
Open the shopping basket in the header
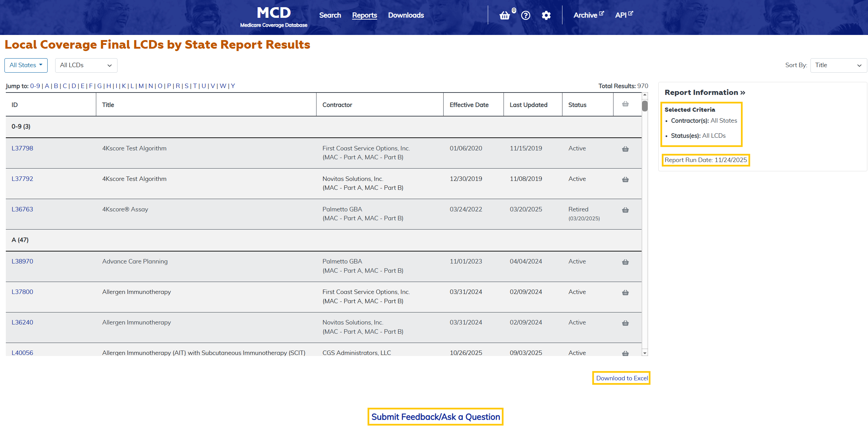(505, 15)
